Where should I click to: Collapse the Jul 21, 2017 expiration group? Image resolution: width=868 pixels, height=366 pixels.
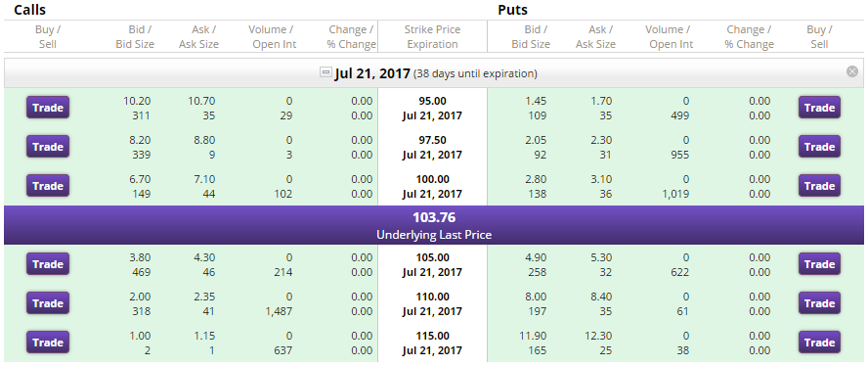[x=325, y=72]
